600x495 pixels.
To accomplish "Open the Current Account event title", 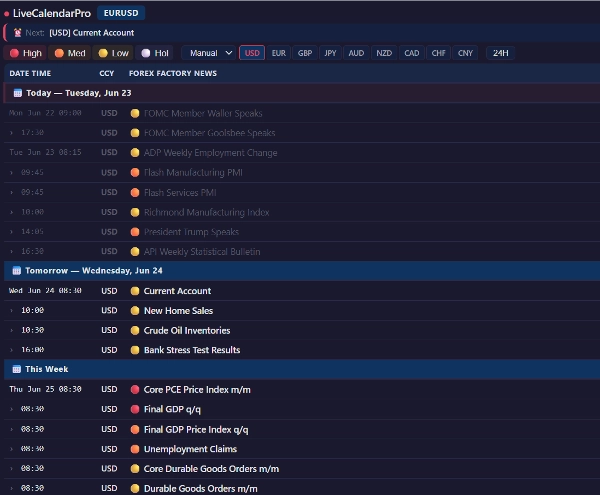I will (177, 291).
